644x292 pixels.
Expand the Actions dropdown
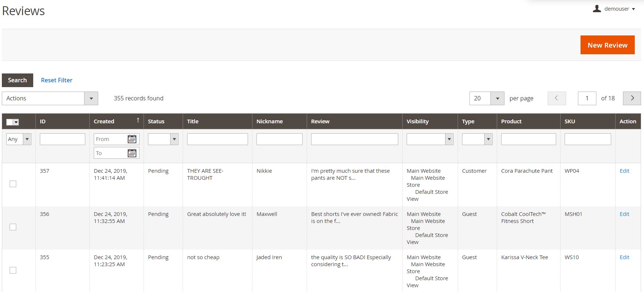tap(50, 98)
